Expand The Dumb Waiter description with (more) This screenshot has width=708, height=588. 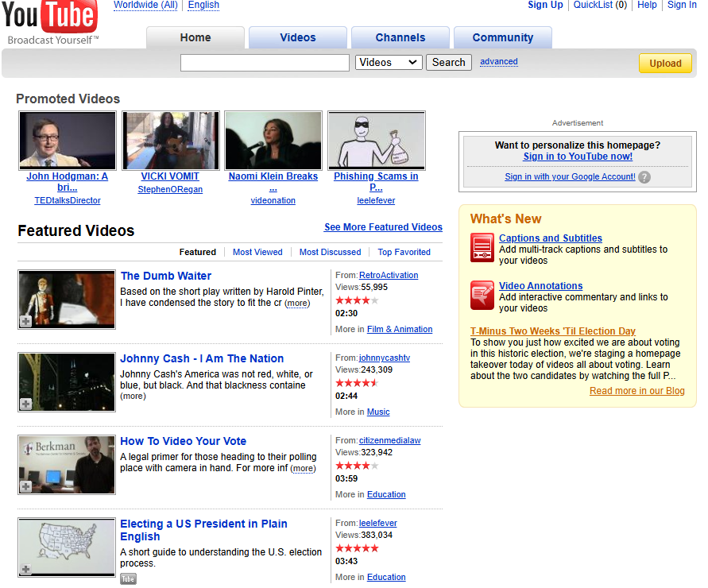point(297,303)
